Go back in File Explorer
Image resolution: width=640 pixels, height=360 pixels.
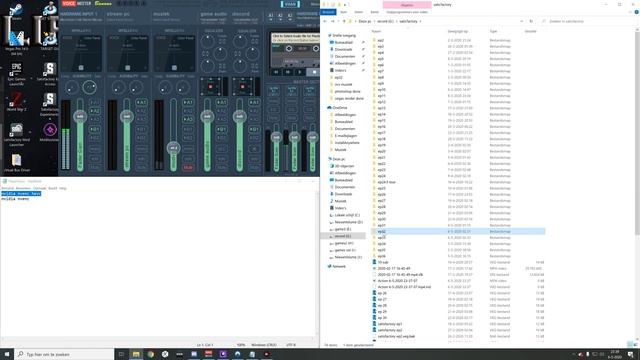click(x=325, y=21)
